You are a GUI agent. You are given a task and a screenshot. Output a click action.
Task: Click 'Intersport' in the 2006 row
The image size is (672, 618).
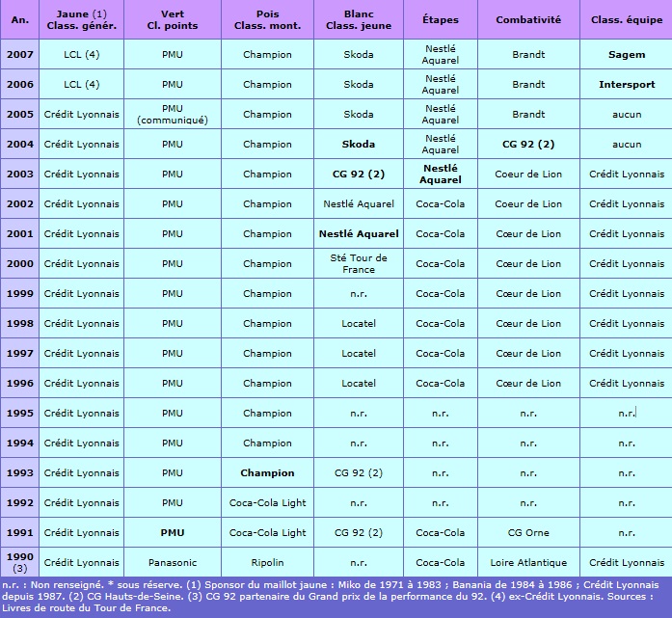(x=627, y=85)
